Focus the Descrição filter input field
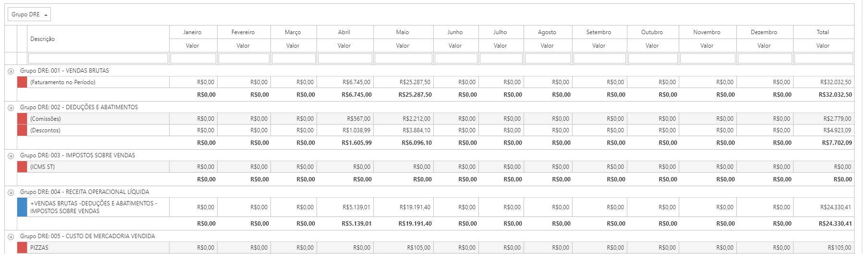Screen dimensions: 868x254 coord(98,59)
